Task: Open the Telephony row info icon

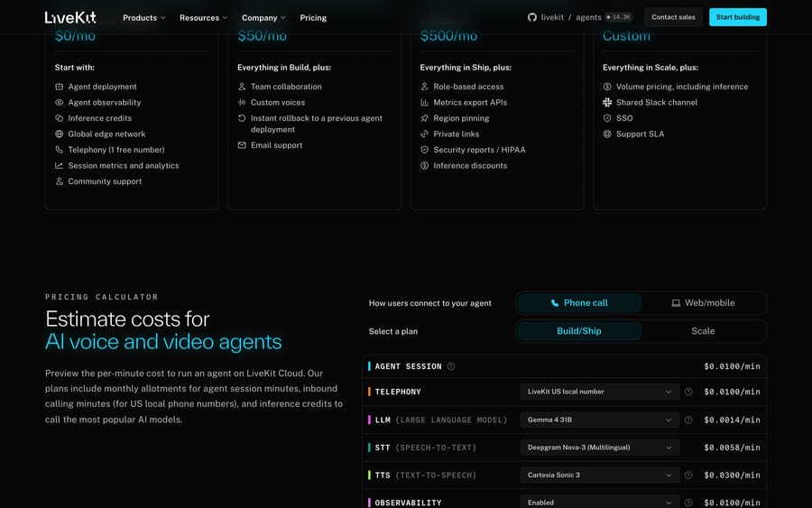Action: point(688,392)
